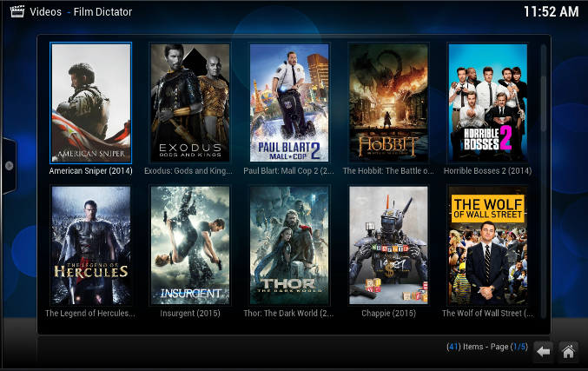Open the Chappie poster
This screenshot has width=588, height=371.
[388, 245]
